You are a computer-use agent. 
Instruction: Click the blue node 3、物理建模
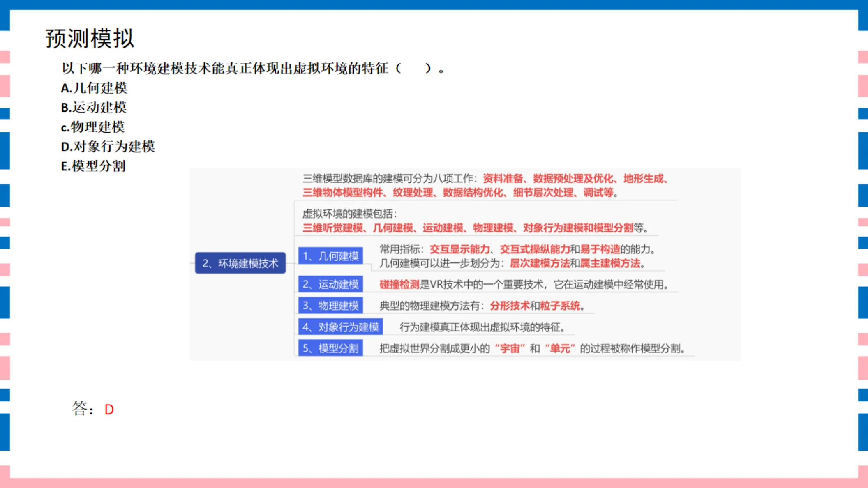click(x=330, y=306)
